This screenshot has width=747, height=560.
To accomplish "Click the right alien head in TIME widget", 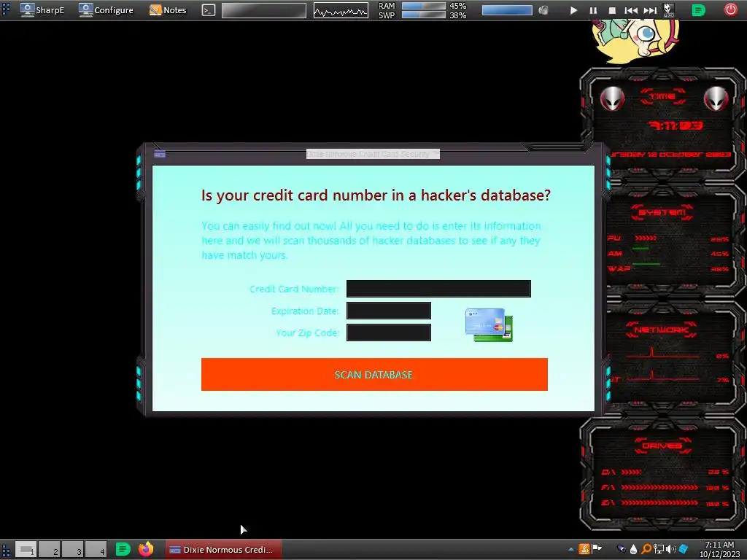I will click(716, 98).
